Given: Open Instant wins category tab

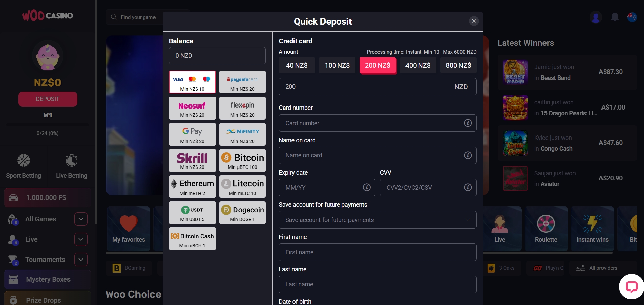Looking at the screenshot, I should pos(592,228).
